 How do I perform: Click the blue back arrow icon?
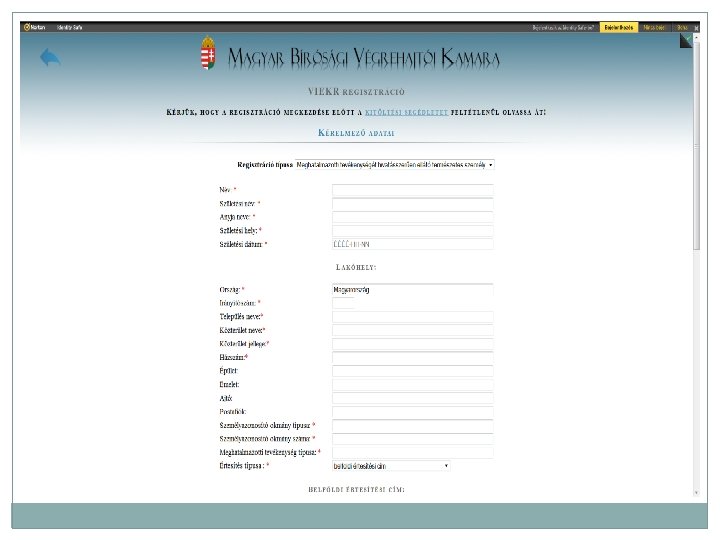[x=50, y=57]
